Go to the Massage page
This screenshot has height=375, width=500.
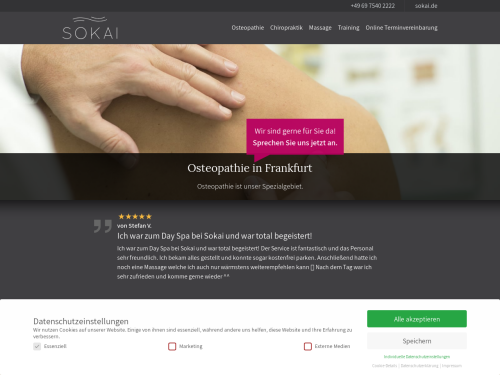pos(320,28)
